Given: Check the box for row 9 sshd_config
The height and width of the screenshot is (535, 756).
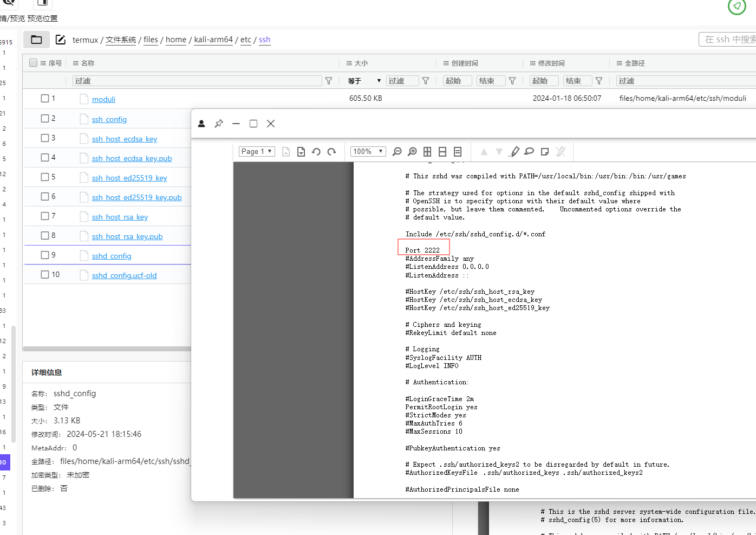Looking at the screenshot, I should [45, 255].
